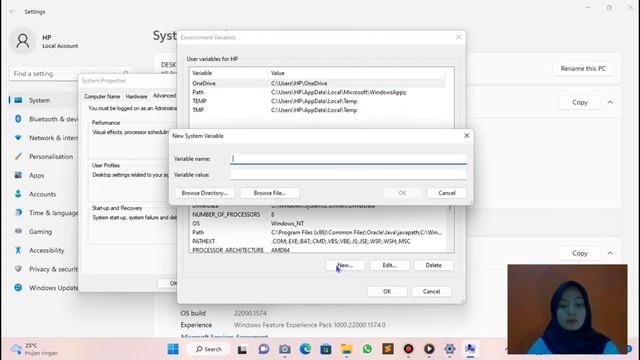Select OneDrive row in user variables
Screen dimensions: 640x360
[318, 83]
